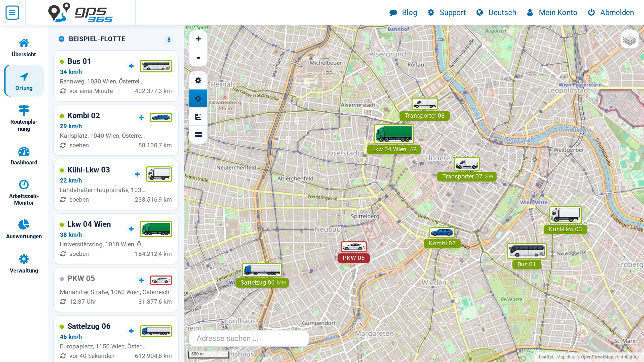Click the Bus 01 map marker label
The image size is (644, 362).
coord(527,264)
